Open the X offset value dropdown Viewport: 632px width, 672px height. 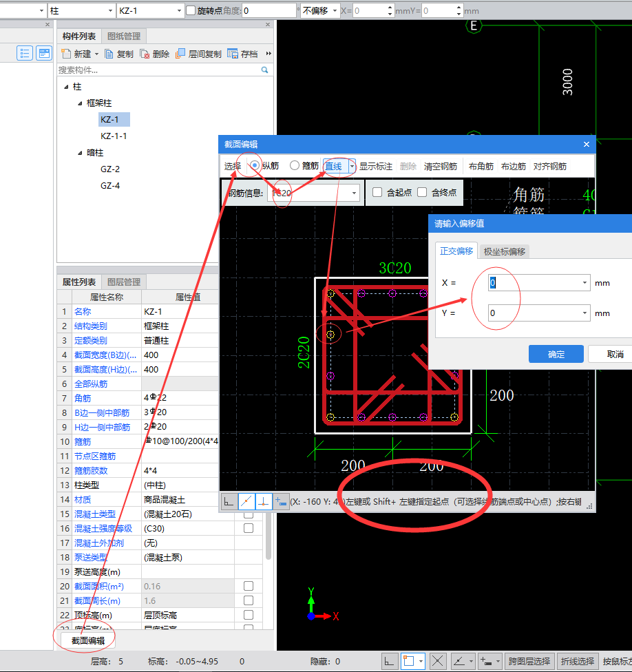pos(584,283)
